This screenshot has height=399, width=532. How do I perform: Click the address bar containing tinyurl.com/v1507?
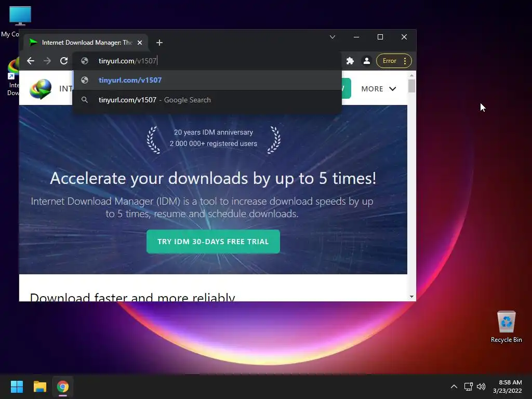(207, 61)
